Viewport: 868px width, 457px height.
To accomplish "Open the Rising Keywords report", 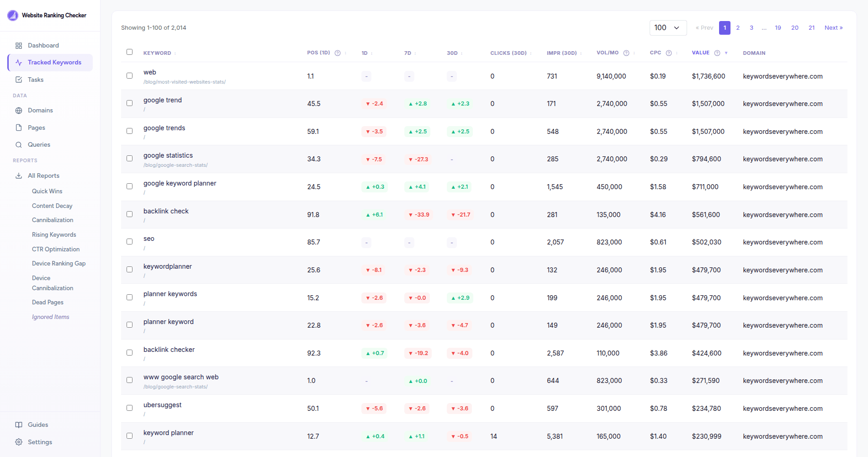I will tap(54, 235).
